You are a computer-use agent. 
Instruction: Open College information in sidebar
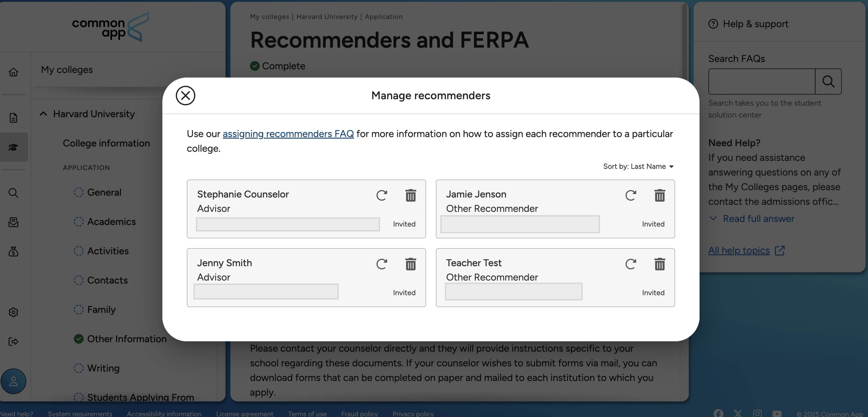tap(106, 143)
